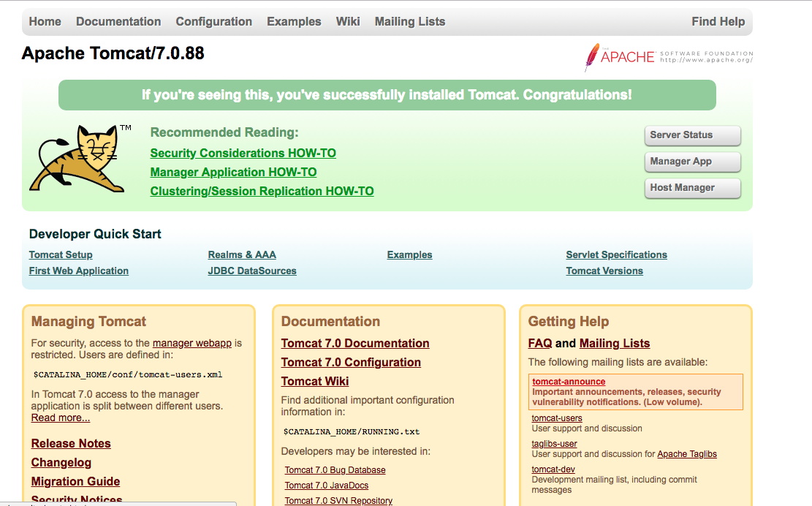The width and height of the screenshot is (812, 506).
Task: Open the Tomcat Versions link
Action: tap(604, 271)
